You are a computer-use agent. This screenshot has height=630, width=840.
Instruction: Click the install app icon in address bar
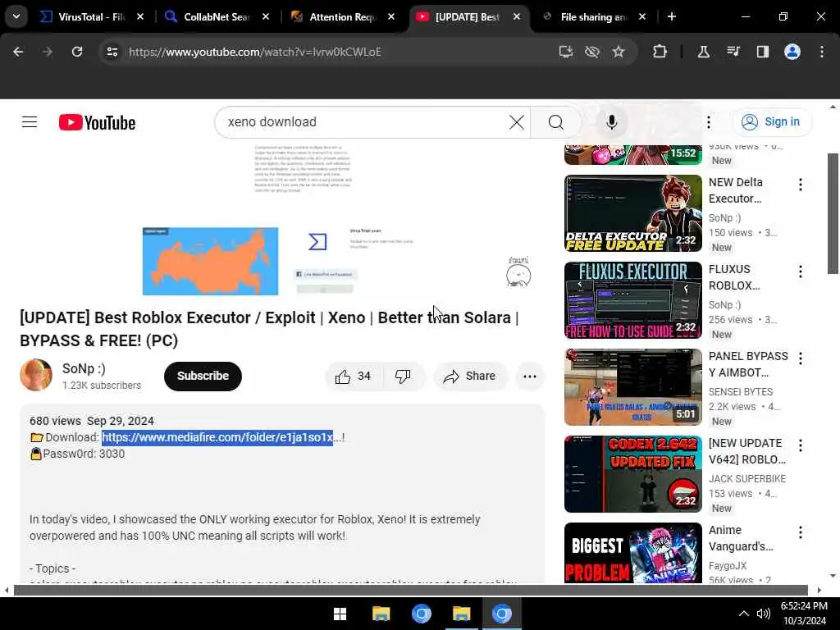pos(566,52)
